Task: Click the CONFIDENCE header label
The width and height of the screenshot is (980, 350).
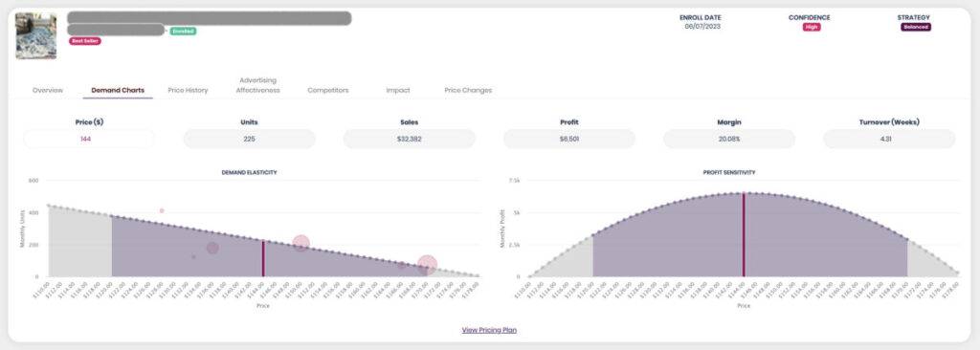Action: (x=810, y=17)
